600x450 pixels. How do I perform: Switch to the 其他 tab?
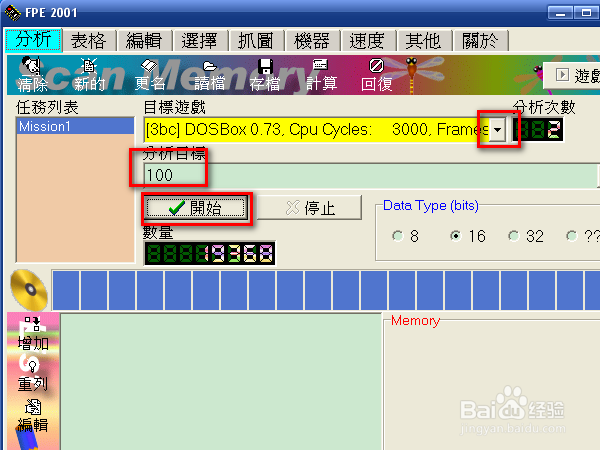423,41
